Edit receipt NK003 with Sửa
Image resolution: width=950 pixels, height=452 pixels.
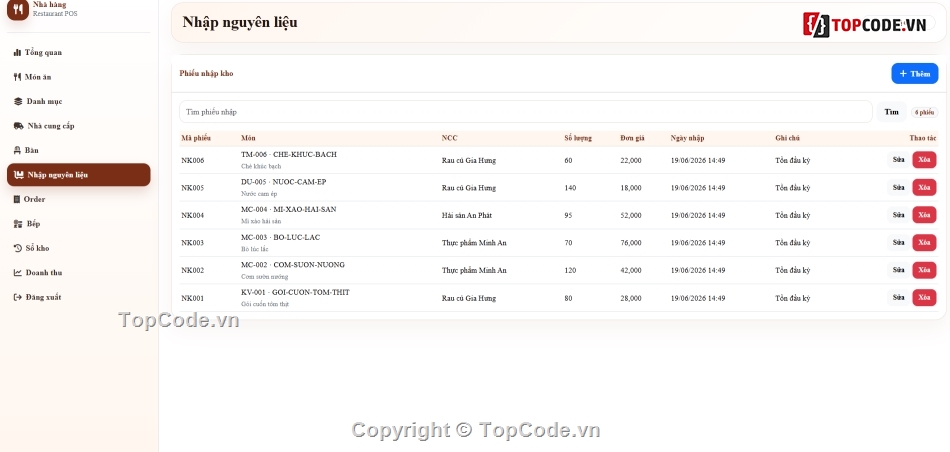click(x=899, y=242)
